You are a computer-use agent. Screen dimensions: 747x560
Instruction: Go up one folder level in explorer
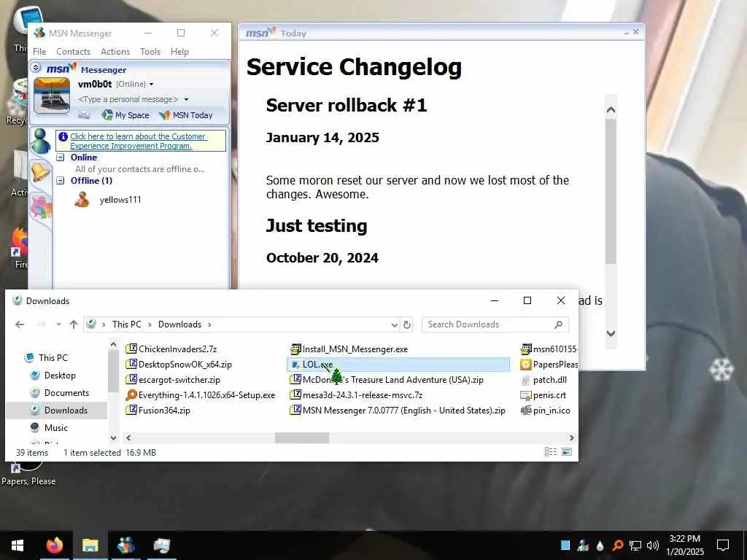point(74,324)
